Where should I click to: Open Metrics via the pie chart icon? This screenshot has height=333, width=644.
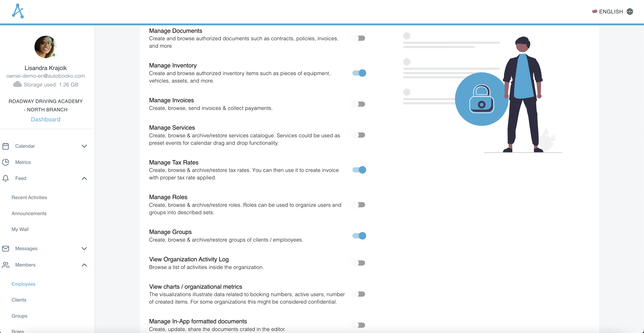[6, 162]
